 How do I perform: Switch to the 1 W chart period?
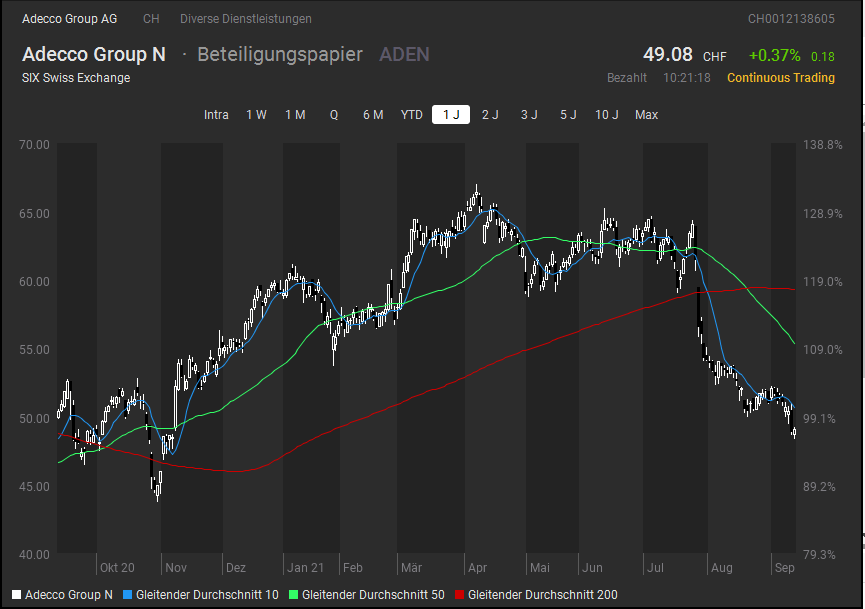tap(256, 114)
